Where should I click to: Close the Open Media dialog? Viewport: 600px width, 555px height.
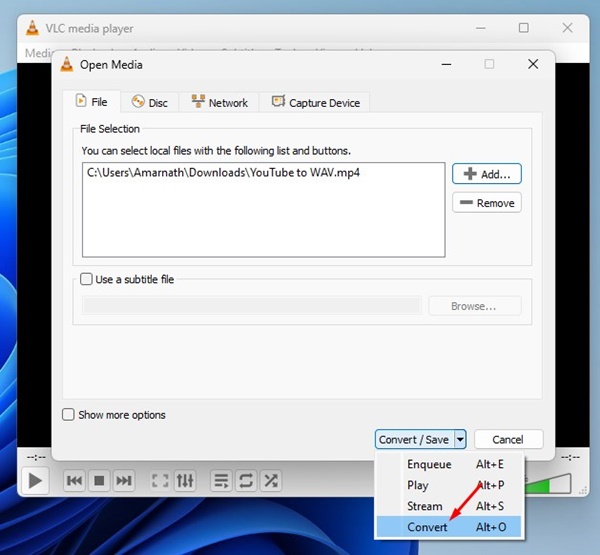(533, 64)
